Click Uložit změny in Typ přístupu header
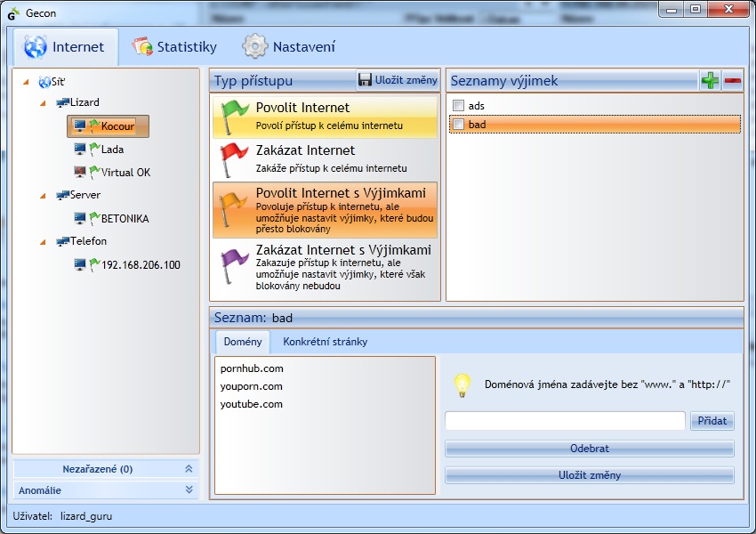The image size is (756, 534). pyautogui.click(x=398, y=80)
